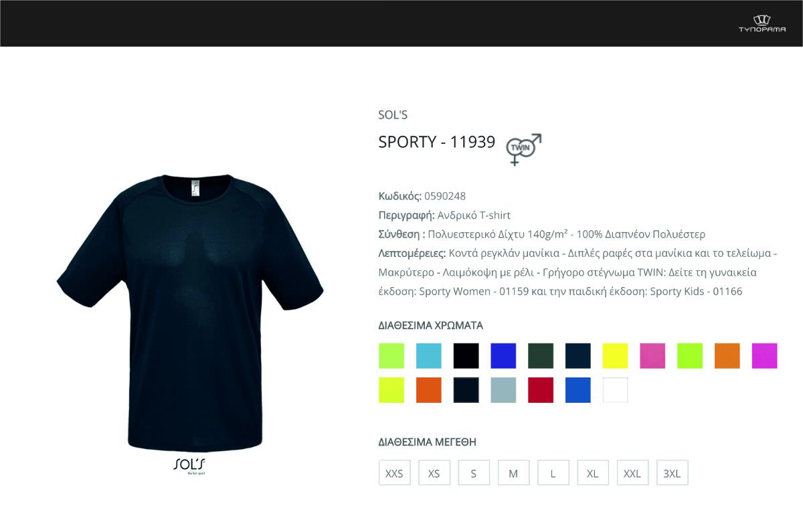Select size XS

pos(434,473)
